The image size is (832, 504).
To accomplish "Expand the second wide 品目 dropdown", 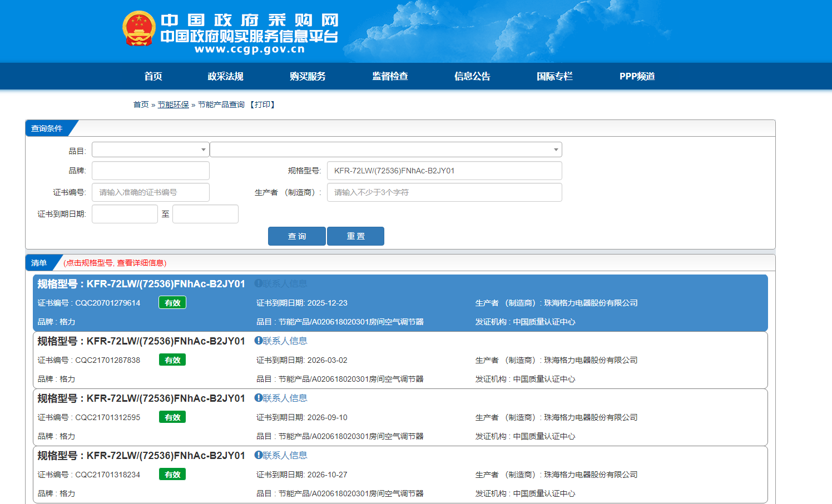I will [x=386, y=149].
